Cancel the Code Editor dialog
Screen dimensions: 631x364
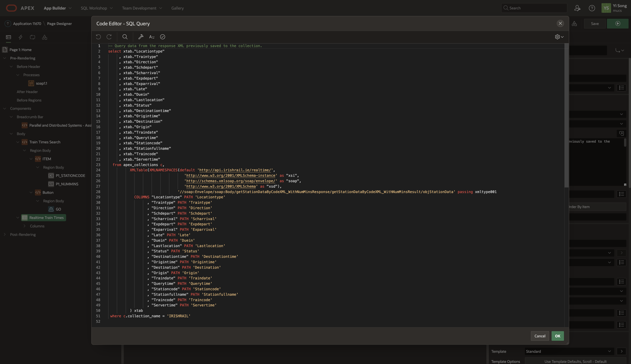tap(540, 336)
